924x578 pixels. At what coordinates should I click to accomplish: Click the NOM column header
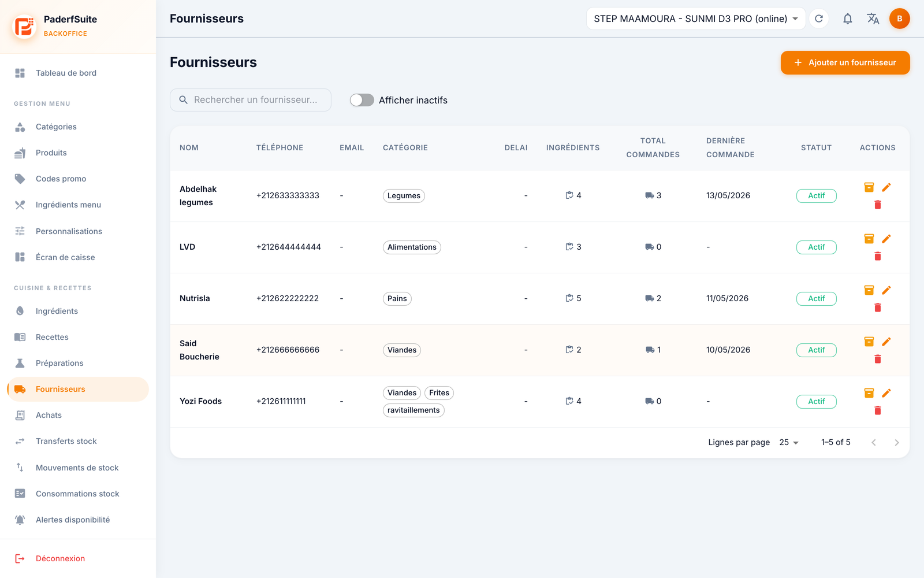pyautogui.click(x=189, y=148)
